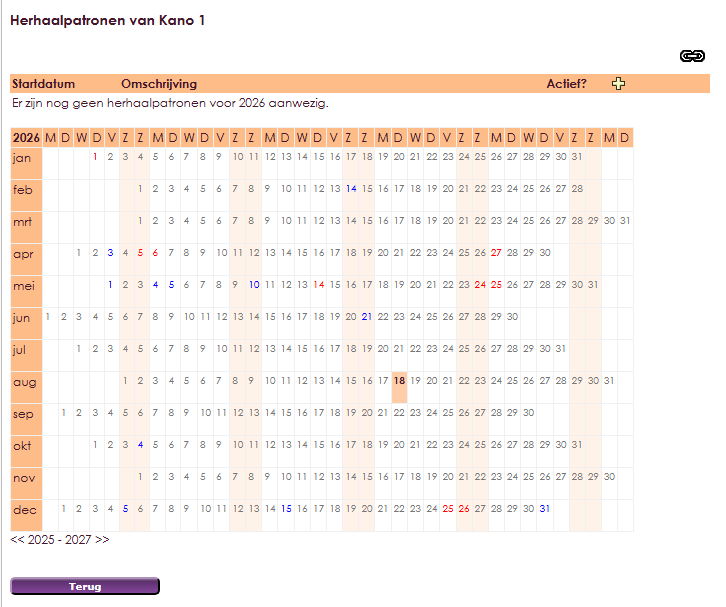The height and width of the screenshot is (607, 726).
Task: Select 31 in mei row
Action: [593, 285]
